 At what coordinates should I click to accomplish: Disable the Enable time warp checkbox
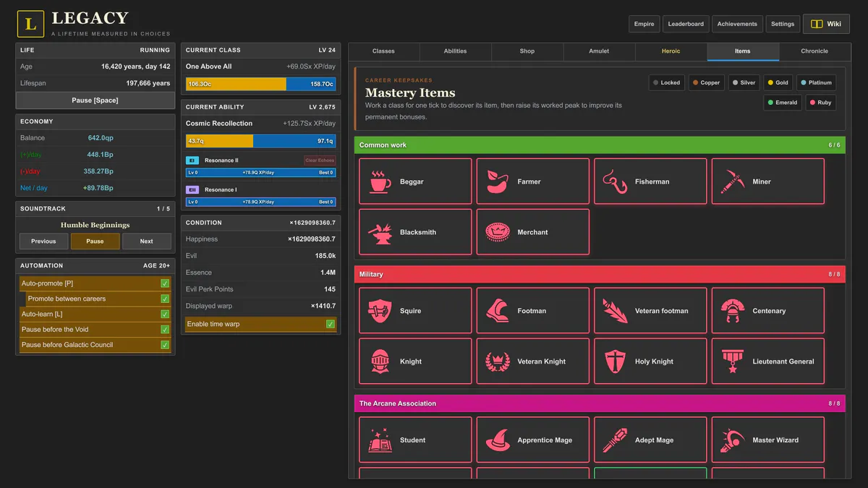(x=331, y=324)
